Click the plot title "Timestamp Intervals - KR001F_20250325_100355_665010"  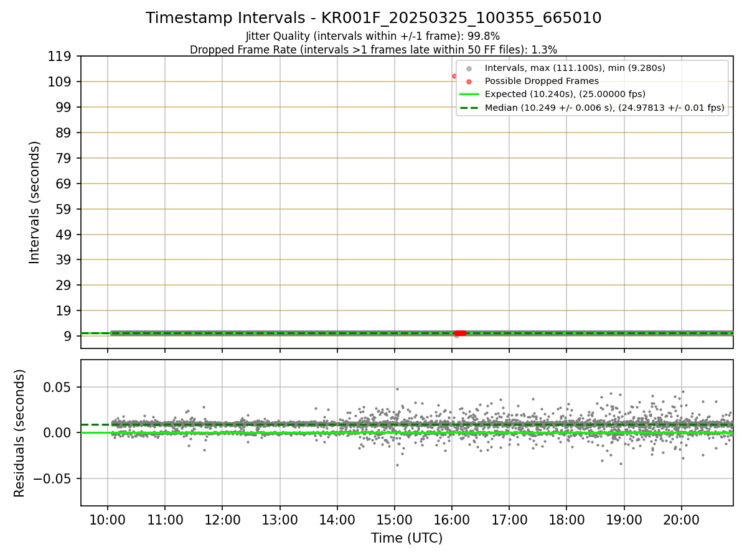(x=374, y=18)
